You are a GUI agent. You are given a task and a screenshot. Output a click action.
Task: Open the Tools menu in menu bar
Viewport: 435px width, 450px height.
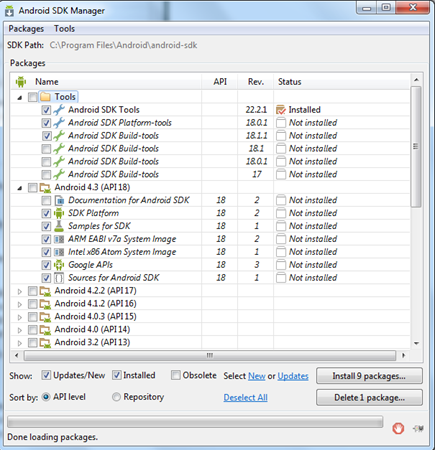tap(64, 29)
